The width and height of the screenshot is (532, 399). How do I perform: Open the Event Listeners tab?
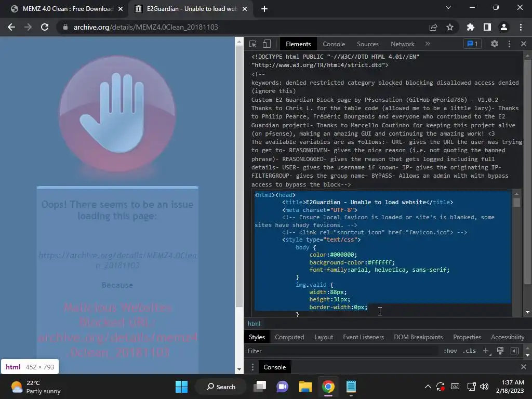(x=363, y=337)
